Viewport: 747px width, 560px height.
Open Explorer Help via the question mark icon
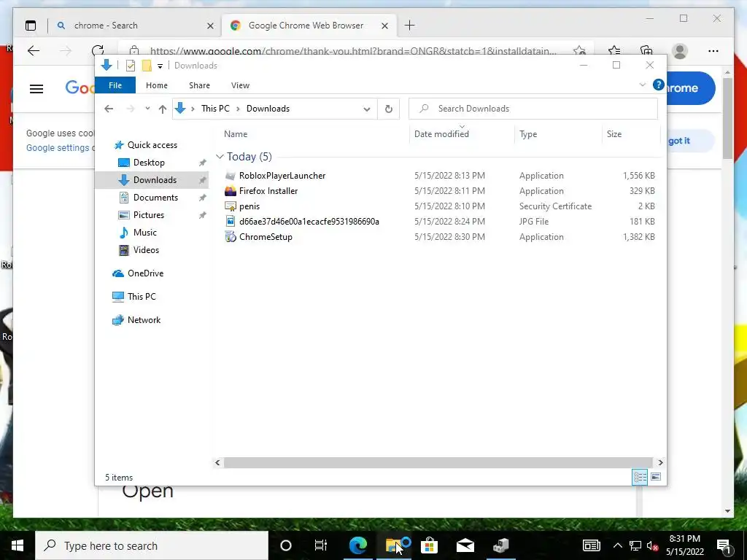(x=659, y=85)
